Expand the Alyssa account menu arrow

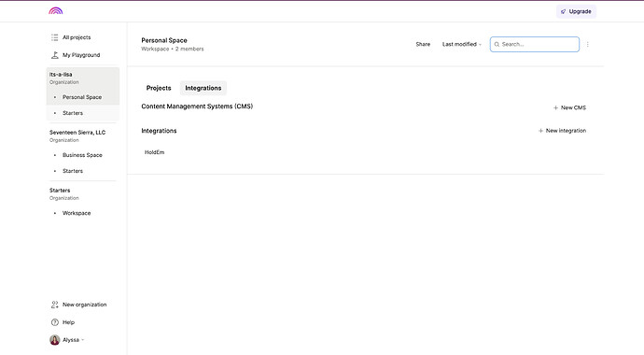pyautogui.click(x=82, y=340)
